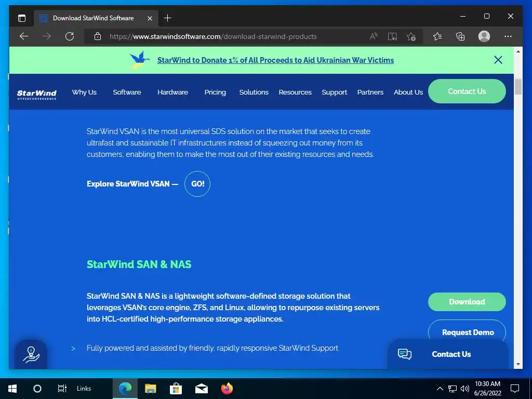This screenshot has height=399, width=532.
Task: Open the browser profile menu
Action: click(484, 36)
